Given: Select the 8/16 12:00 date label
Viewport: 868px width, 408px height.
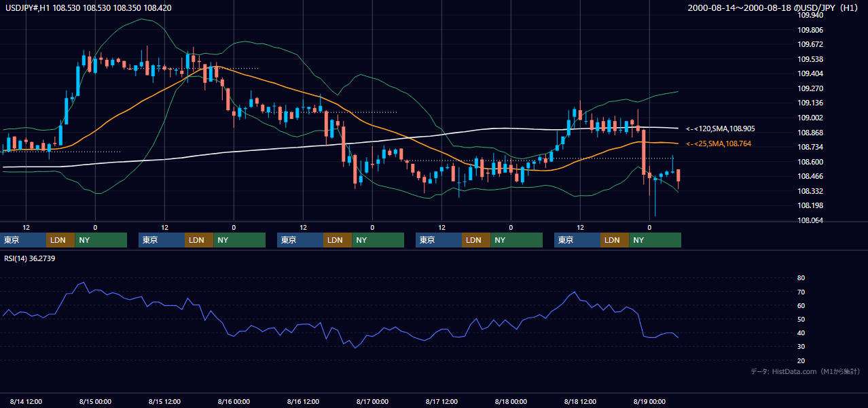Looking at the screenshot, I should (x=304, y=401).
